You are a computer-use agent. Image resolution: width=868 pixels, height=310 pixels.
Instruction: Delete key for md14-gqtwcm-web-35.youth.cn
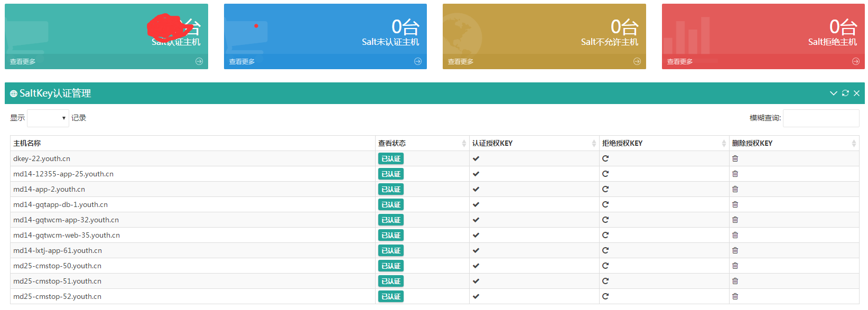pos(735,235)
